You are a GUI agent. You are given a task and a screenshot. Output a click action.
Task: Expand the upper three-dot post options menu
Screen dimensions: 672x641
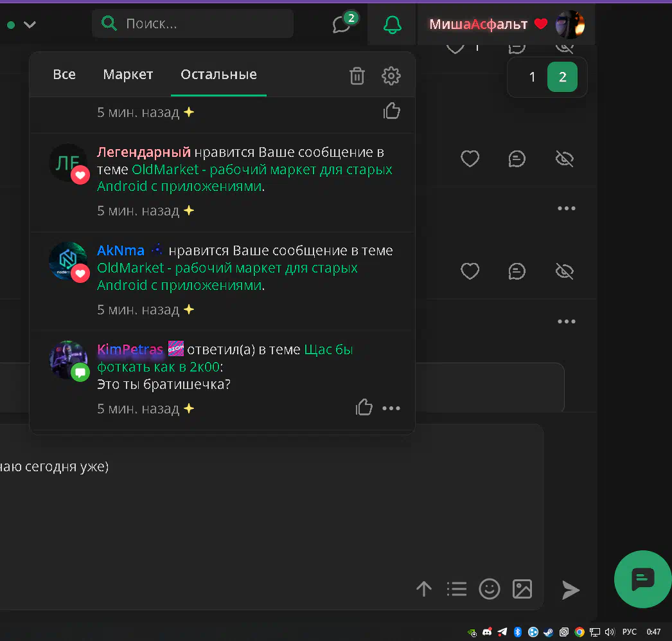point(566,208)
